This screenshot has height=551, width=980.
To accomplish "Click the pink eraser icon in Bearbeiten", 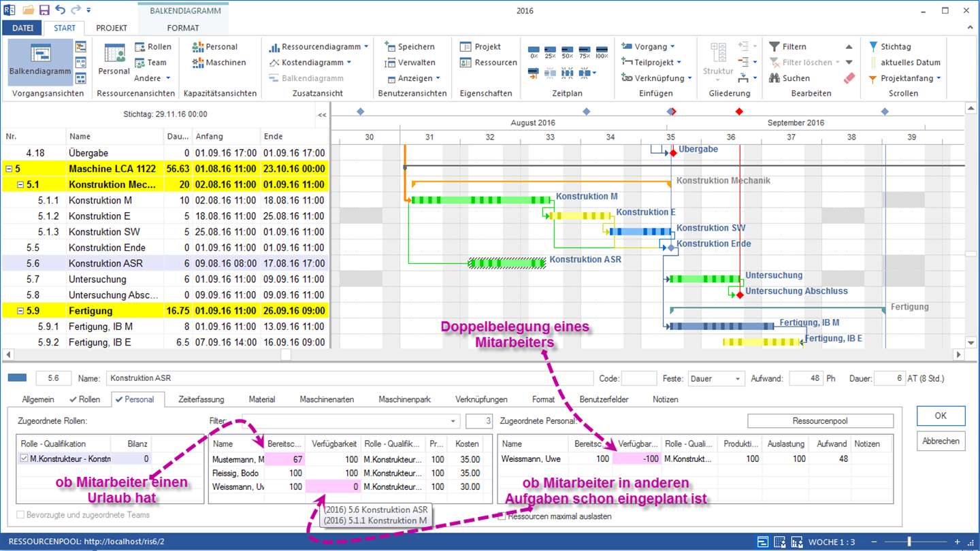I will (849, 78).
